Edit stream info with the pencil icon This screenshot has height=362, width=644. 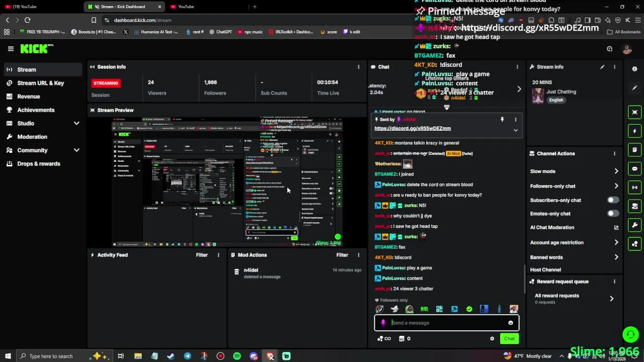(602, 67)
